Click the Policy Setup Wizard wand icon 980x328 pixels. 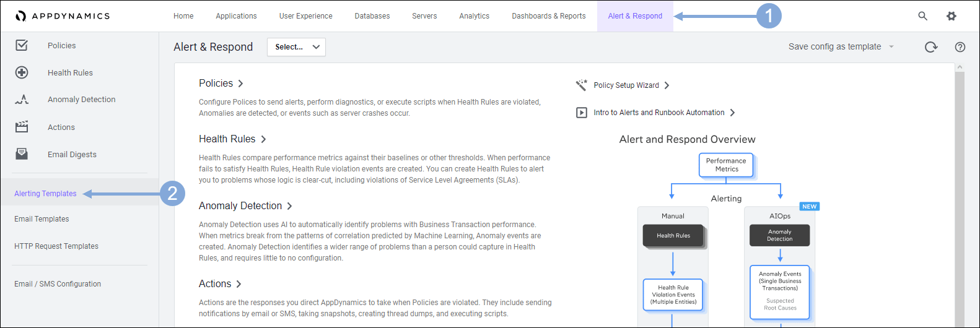(581, 85)
